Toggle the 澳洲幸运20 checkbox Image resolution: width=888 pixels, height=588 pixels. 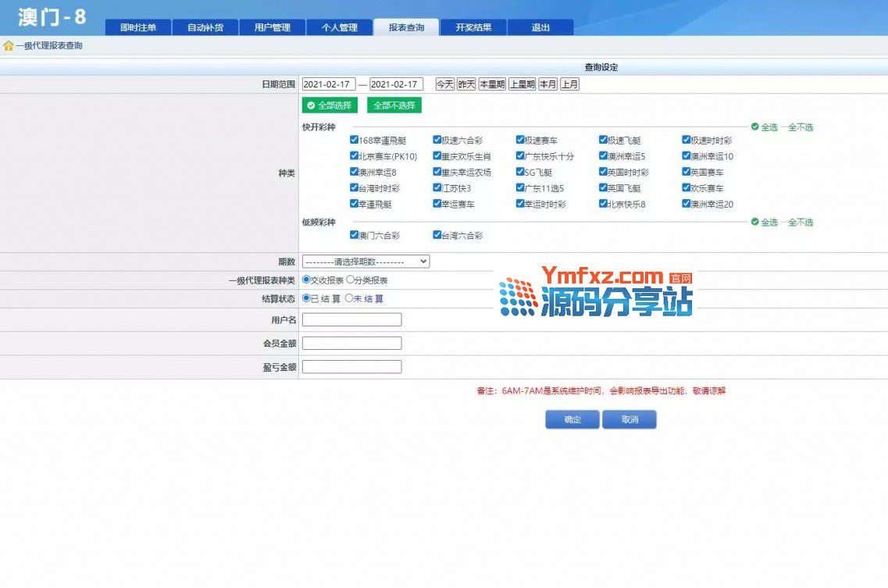687,204
